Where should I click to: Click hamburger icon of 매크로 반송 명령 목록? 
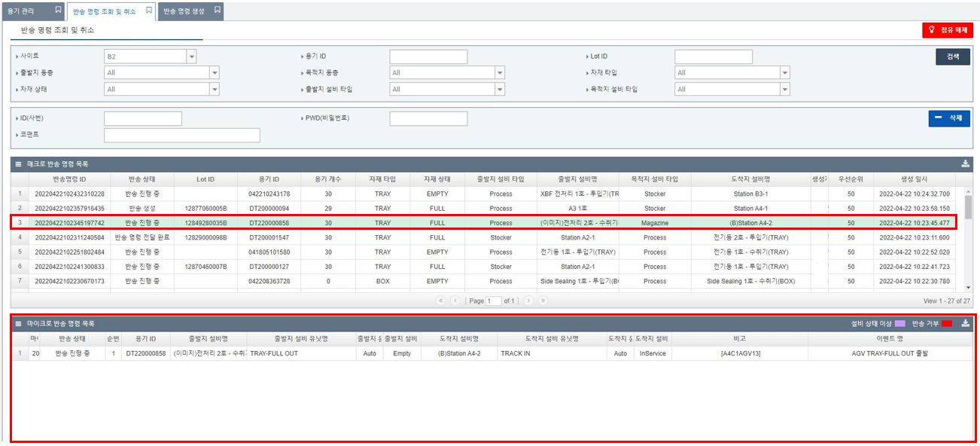coord(18,163)
